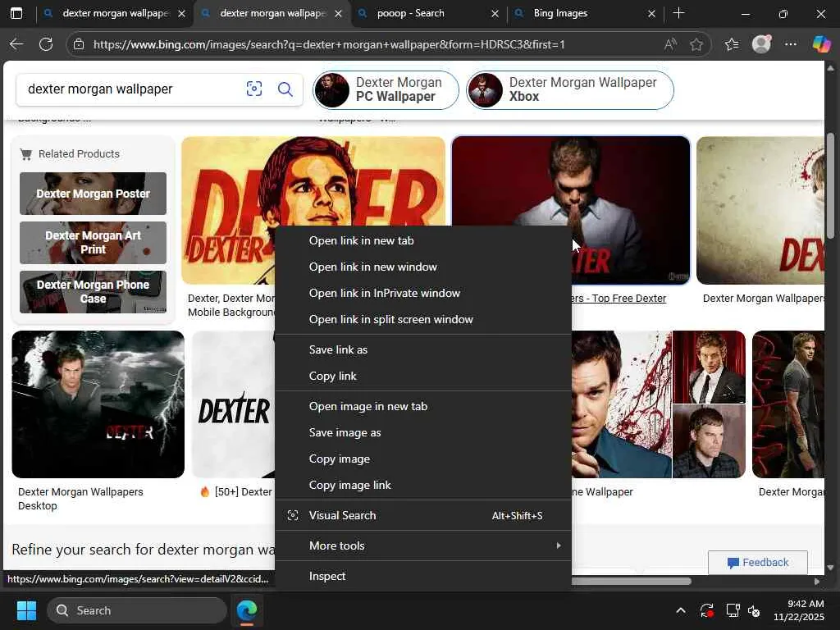Click horizontal scrollbar right arrow
This screenshot has height=630, width=840.
pyautogui.click(x=816, y=582)
